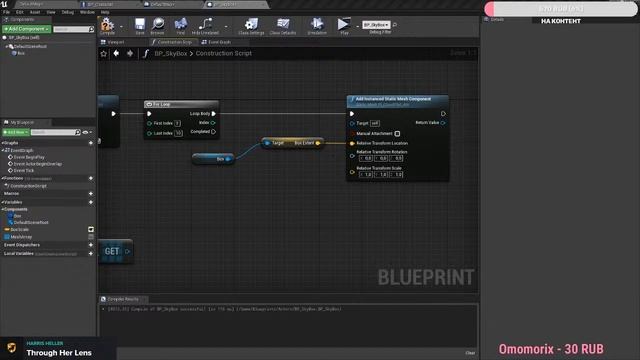640x360 pixels.
Task: Click the Relative Transform Location input pin
Action: tap(352, 143)
